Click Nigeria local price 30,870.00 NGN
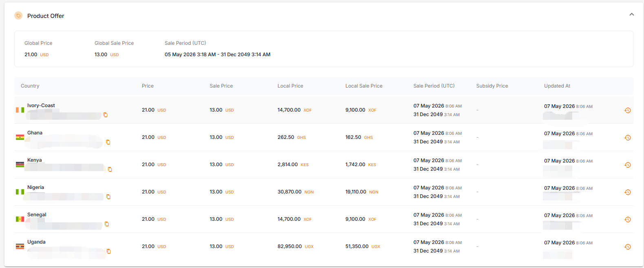This screenshot has height=268, width=644. point(296,192)
